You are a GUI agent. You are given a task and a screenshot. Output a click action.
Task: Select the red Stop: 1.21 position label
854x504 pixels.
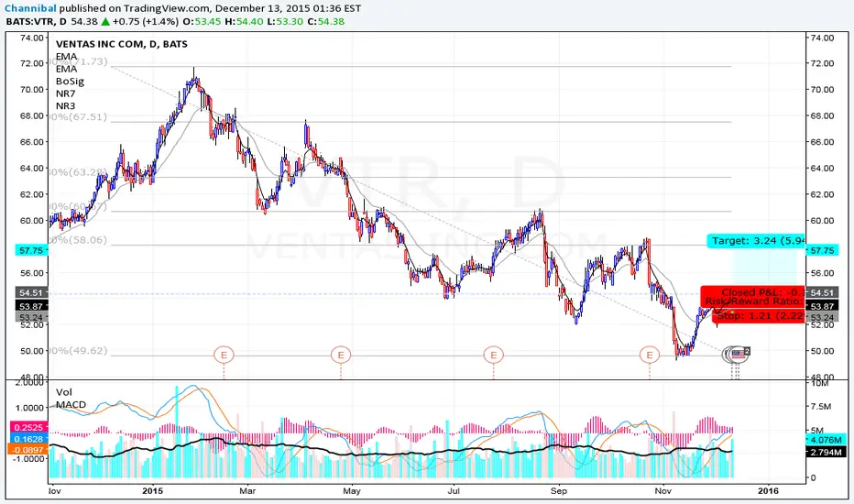tap(759, 316)
